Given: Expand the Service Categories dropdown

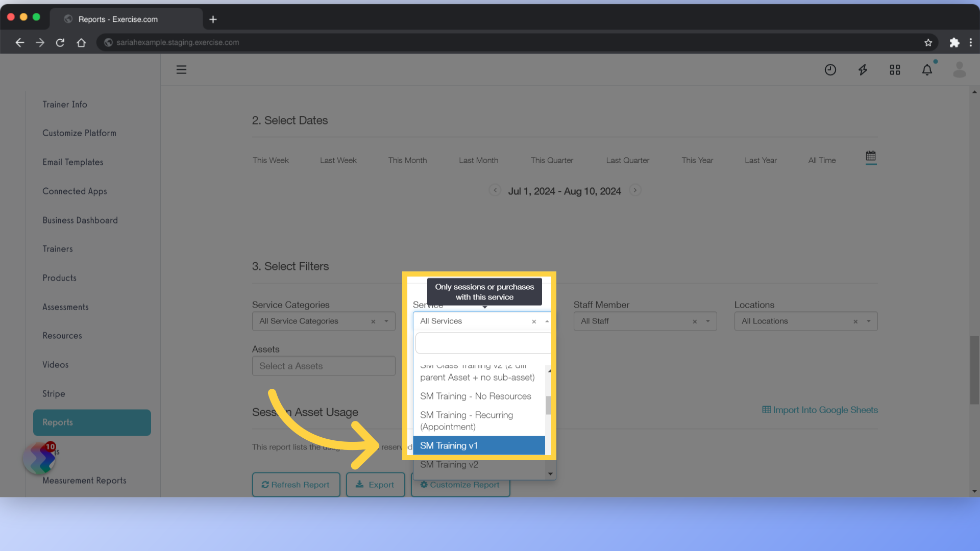Looking at the screenshot, I should click(386, 321).
